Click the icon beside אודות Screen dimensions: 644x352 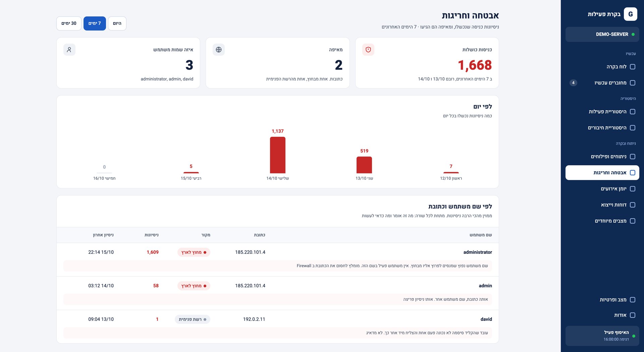click(633, 315)
